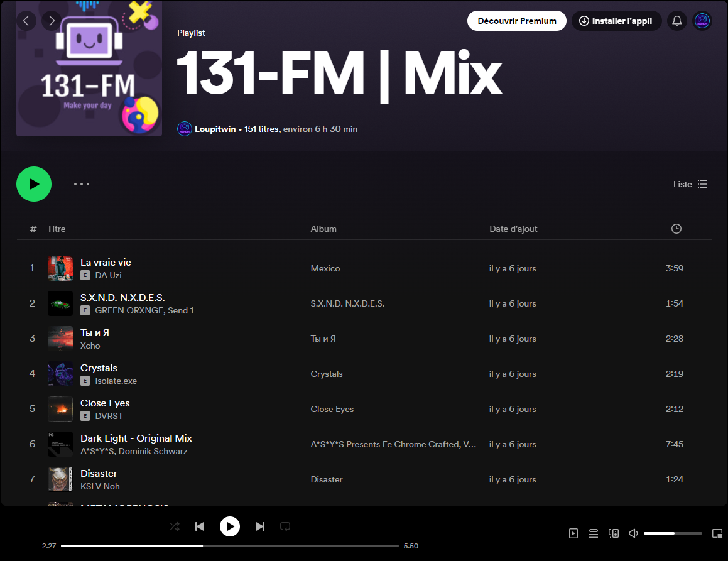Click the Close Eyes cover thumbnail
728x561 pixels.
(x=60, y=410)
